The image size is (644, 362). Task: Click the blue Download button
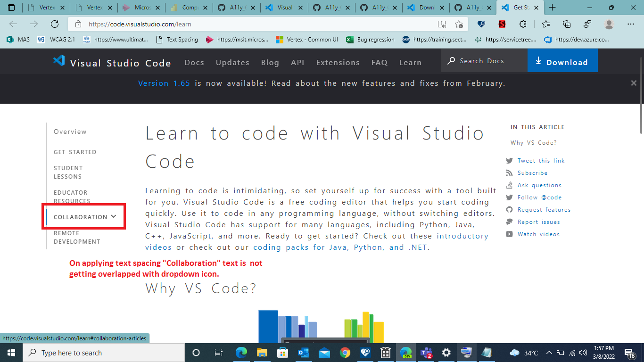pyautogui.click(x=562, y=61)
